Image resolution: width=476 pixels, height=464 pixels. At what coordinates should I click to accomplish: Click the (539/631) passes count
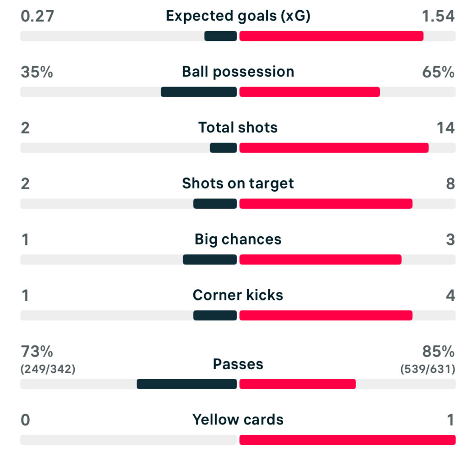[428, 370]
